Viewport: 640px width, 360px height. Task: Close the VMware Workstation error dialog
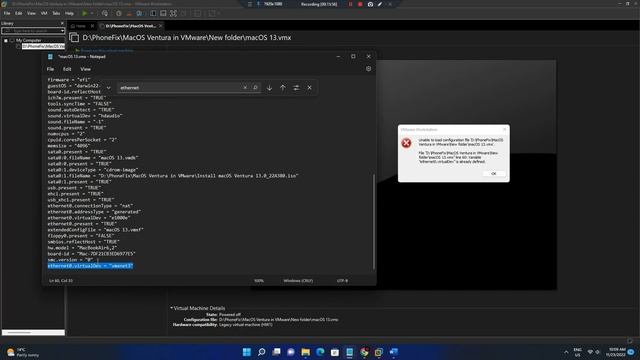[504, 129]
